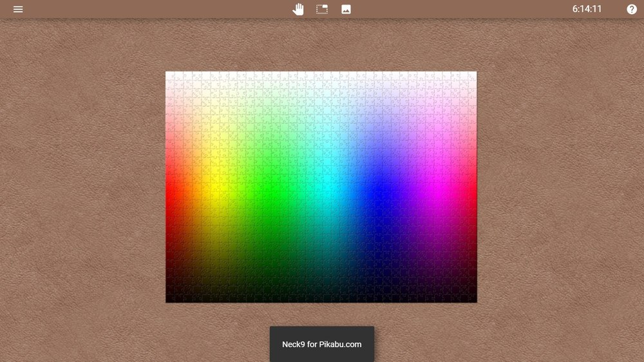This screenshot has width=644, height=362.
Task: Activate the rectangular selection tool
Action: tap(322, 9)
